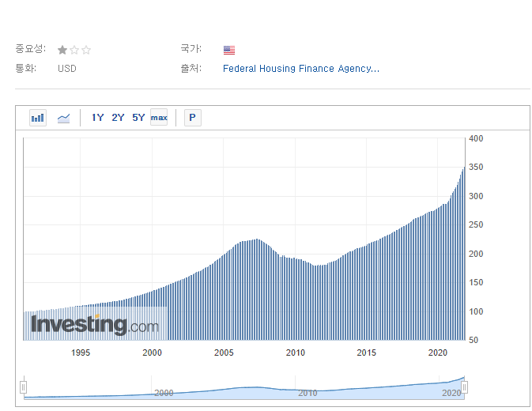Click the third empty importance star
The width and height of the screenshot is (532, 411).
tap(86, 50)
